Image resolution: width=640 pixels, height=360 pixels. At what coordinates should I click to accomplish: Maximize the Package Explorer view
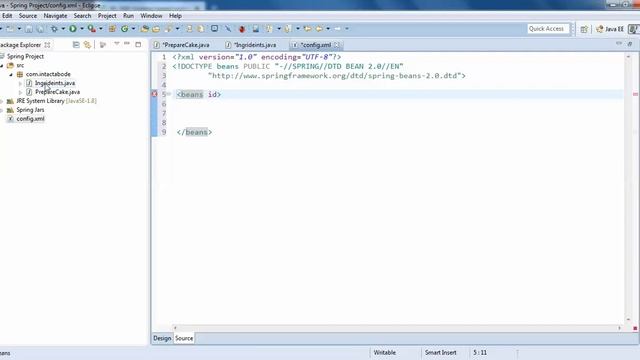(138, 44)
